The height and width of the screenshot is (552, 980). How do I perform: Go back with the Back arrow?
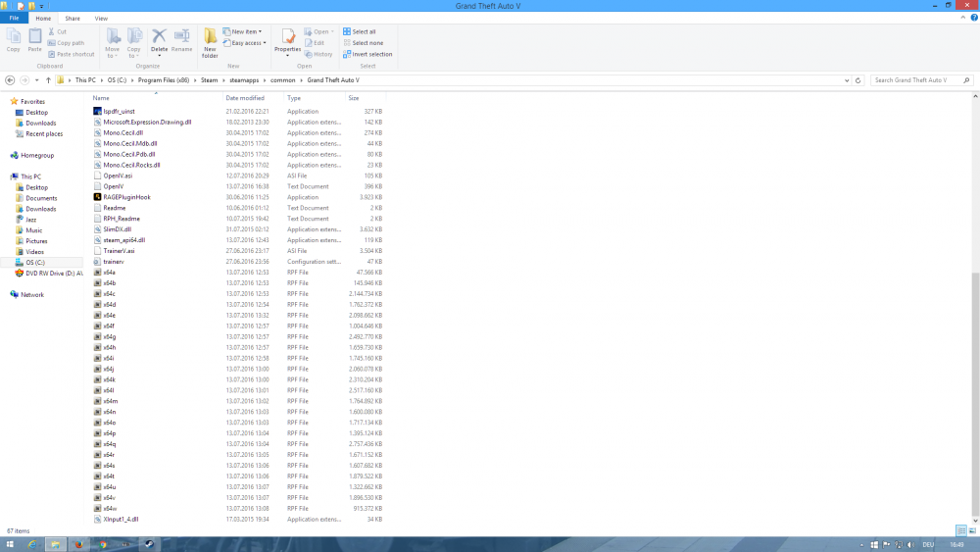[10, 80]
